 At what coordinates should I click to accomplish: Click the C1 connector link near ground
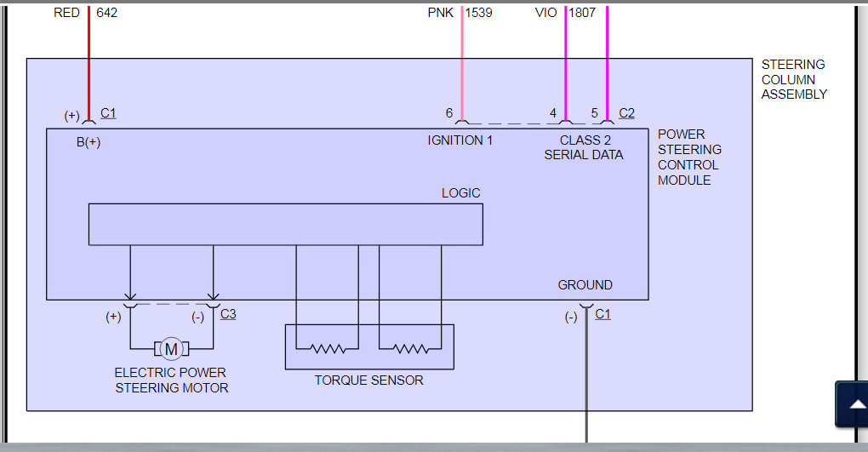(x=602, y=314)
